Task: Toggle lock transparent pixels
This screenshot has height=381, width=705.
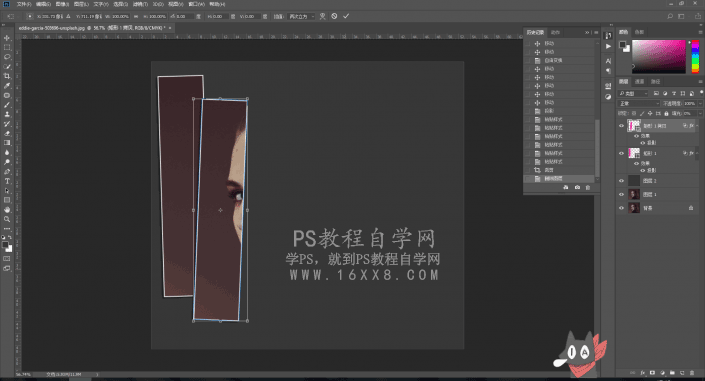Action: tap(634, 113)
